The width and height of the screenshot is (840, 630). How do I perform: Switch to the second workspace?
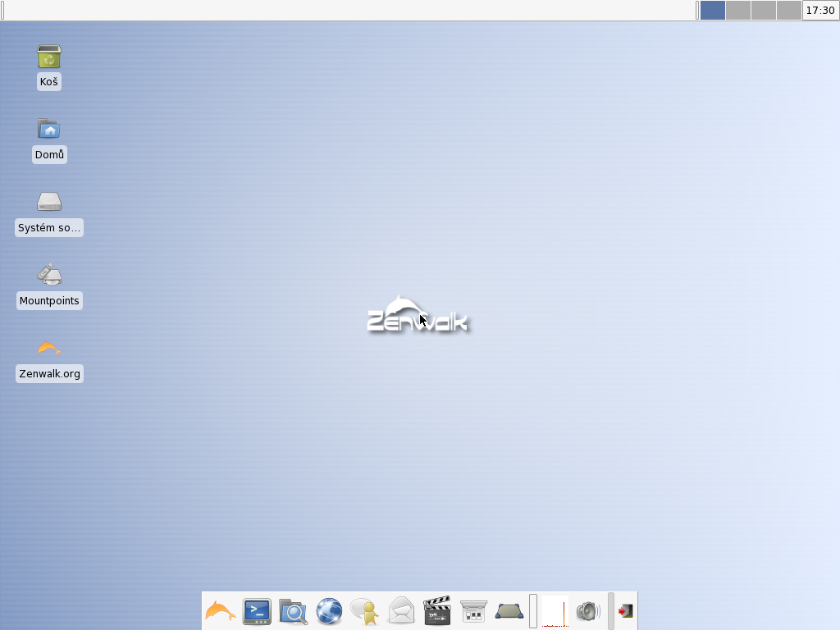coord(737,10)
